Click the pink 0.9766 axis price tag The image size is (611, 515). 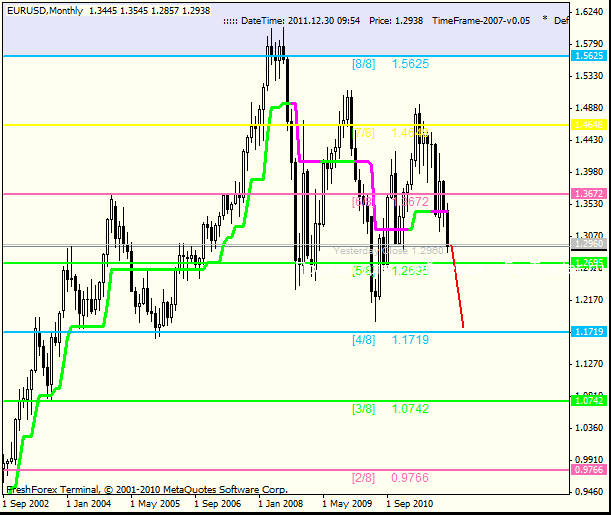point(590,470)
